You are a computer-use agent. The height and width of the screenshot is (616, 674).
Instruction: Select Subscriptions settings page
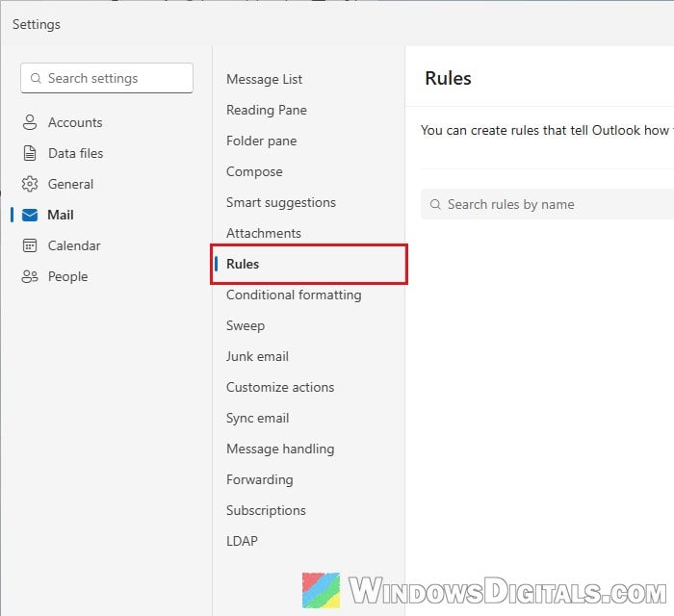pos(266,511)
